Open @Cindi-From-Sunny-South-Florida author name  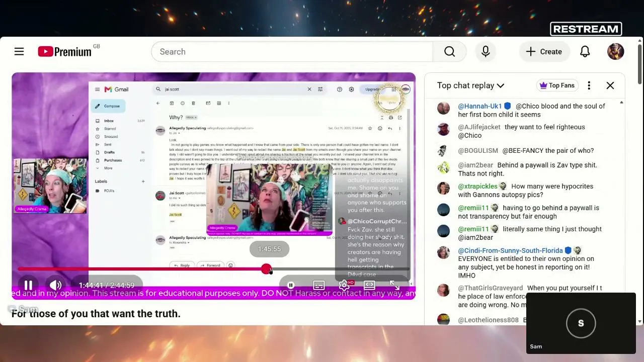[x=510, y=250]
